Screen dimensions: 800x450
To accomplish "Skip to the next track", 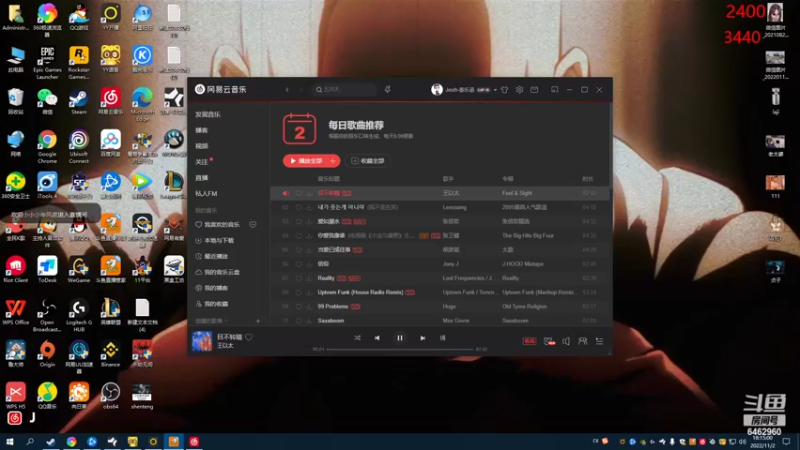I will pos(422,338).
